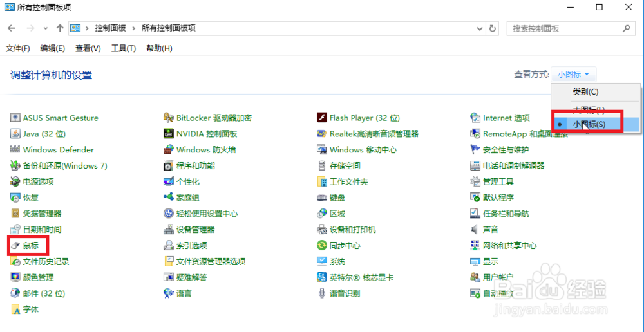The image size is (644, 332).
Task: Click the 个性化 icon
Action: (168, 182)
